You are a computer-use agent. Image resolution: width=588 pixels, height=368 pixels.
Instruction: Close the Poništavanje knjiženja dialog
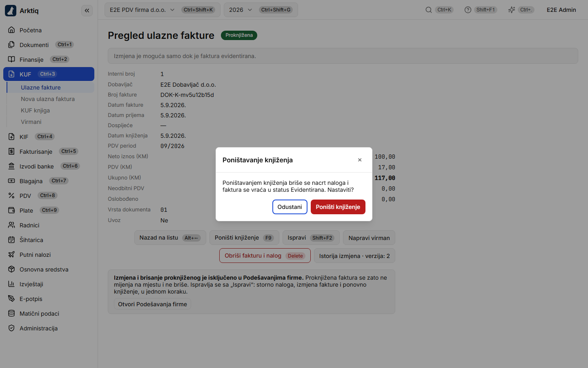360,160
